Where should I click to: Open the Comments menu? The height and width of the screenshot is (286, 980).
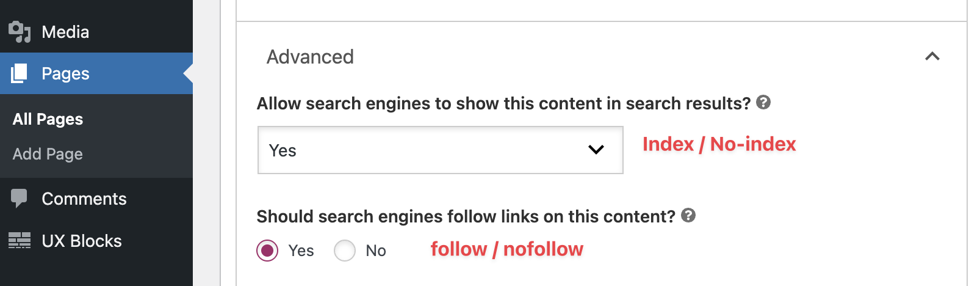84,199
